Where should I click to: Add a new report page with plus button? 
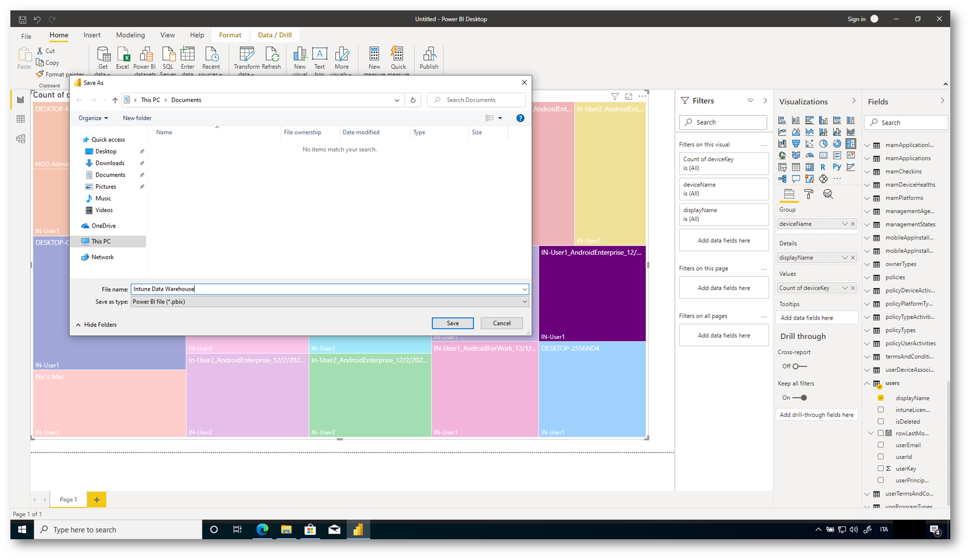coord(97,500)
